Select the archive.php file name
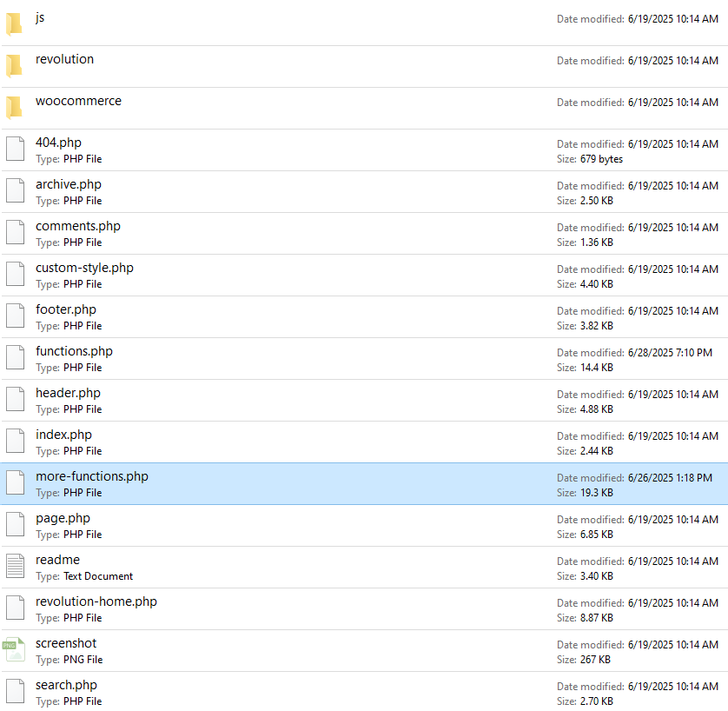The height and width of the screenshot is (711, 728). click(x=69, y=184)
